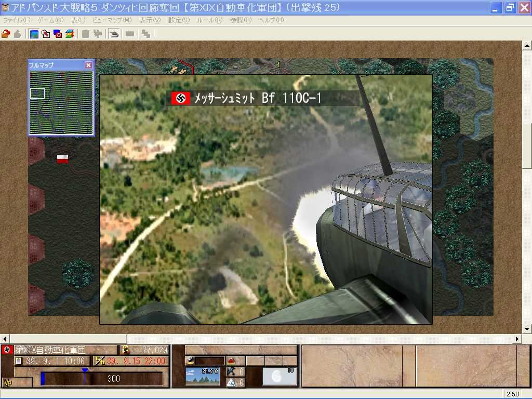Click the blue-red overlay toolbar icon

(x=58, y=34)
